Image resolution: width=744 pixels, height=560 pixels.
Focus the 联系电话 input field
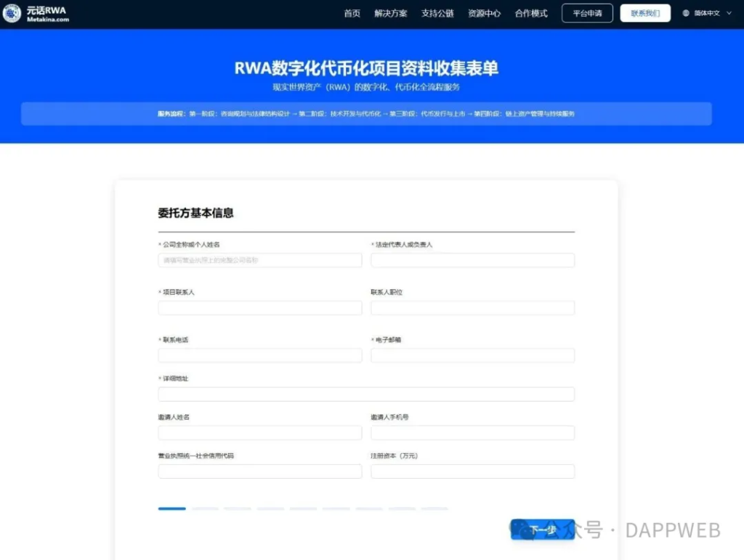point(260,355)
